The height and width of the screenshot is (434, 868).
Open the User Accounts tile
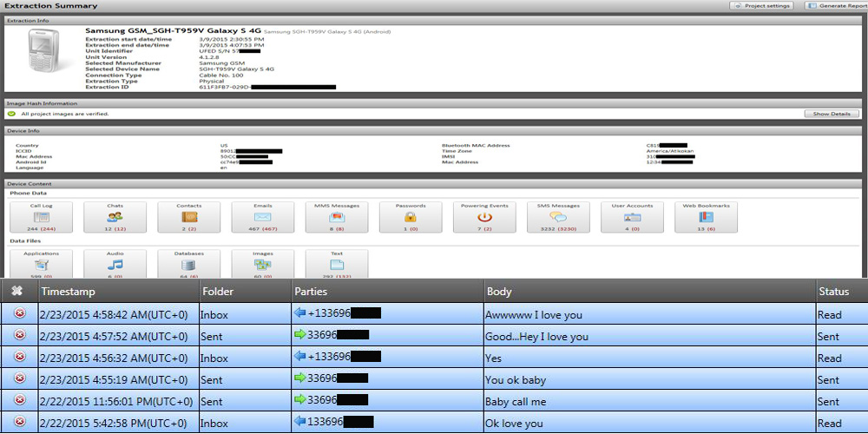[632, 217]
